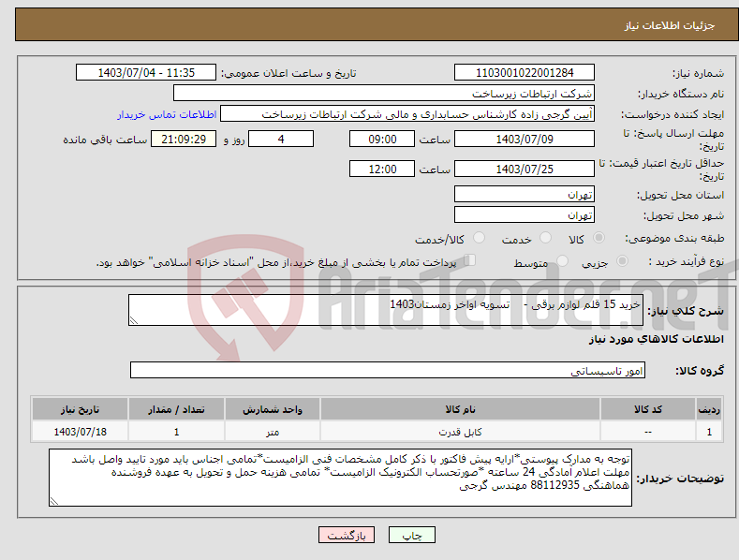
Task: Click the delivery city field تهران
Action: pos(525,215)
